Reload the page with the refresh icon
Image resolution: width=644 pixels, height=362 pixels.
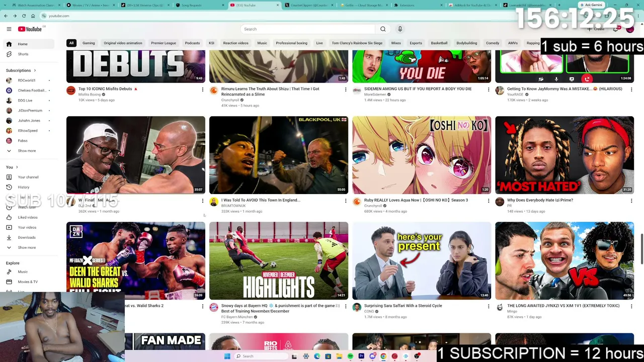24,16
